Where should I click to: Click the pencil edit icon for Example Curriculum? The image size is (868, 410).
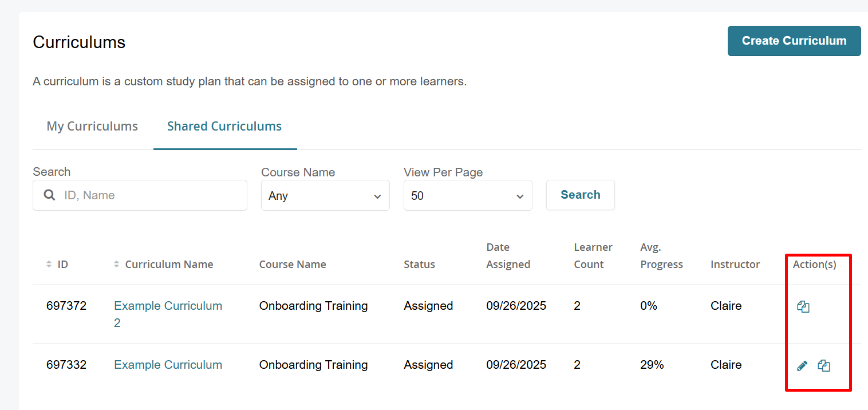click(x=802, y=365)
